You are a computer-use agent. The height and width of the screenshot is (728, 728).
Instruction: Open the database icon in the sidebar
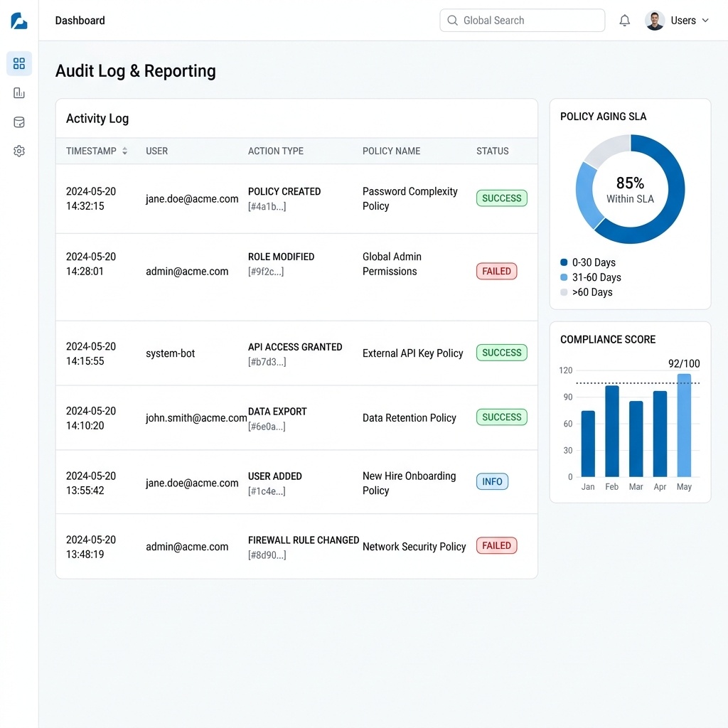(18, 122)
